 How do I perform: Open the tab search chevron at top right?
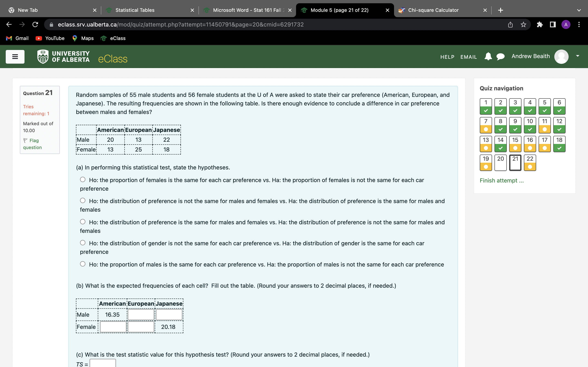click(579, 10)
